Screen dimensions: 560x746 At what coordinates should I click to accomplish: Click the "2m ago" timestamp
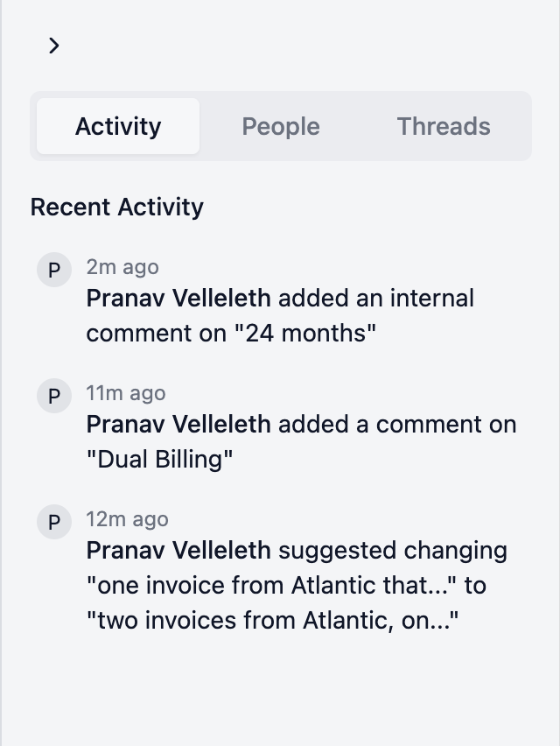122,267
